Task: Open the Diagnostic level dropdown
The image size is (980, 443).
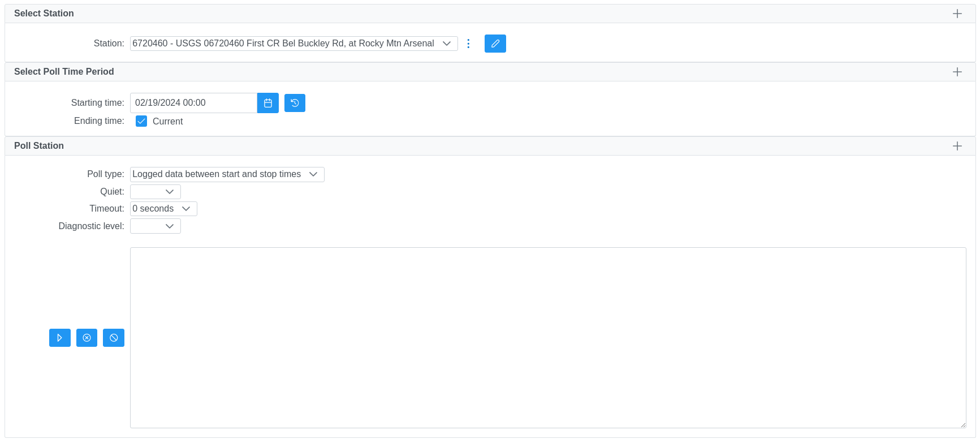Action: point(156,226)
